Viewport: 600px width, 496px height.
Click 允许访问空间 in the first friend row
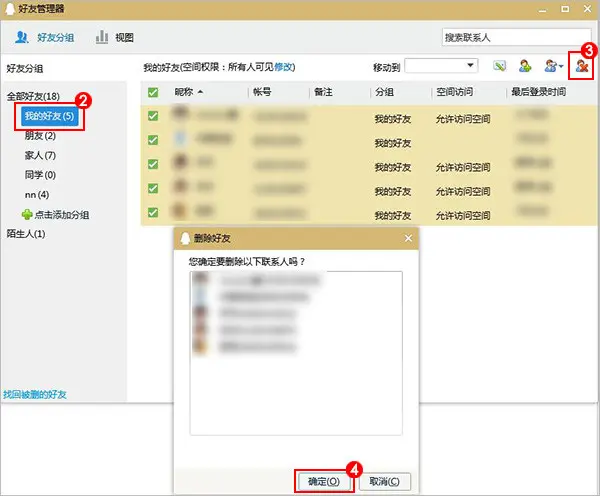(x=463, y=119)
